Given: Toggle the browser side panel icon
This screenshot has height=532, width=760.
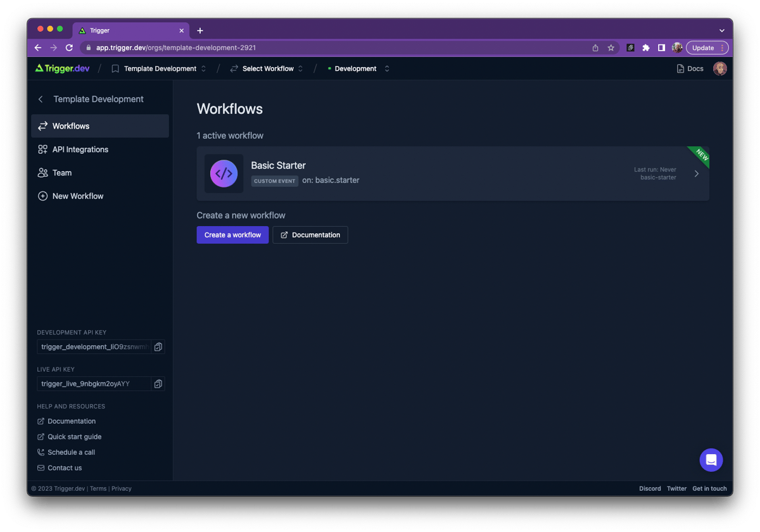Looking at the screenshot, I should pos(661,47).
